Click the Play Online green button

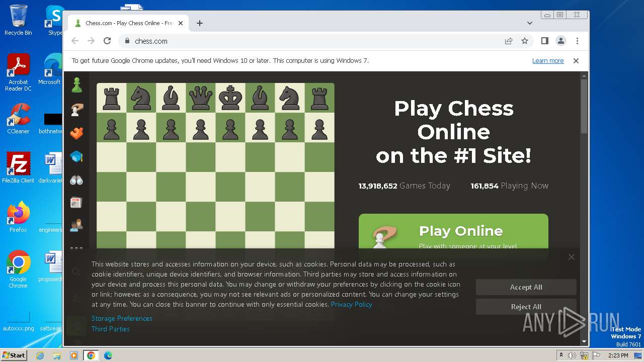[x=453, y=231]
